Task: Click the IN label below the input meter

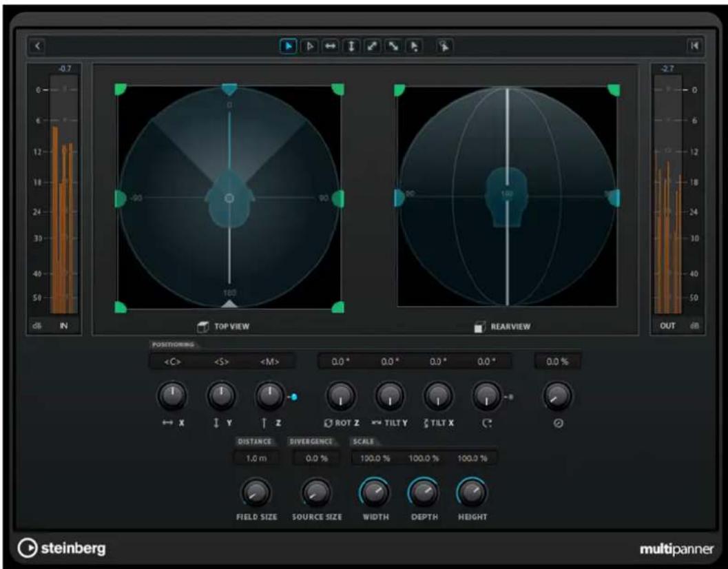Action: click(63, 326)
